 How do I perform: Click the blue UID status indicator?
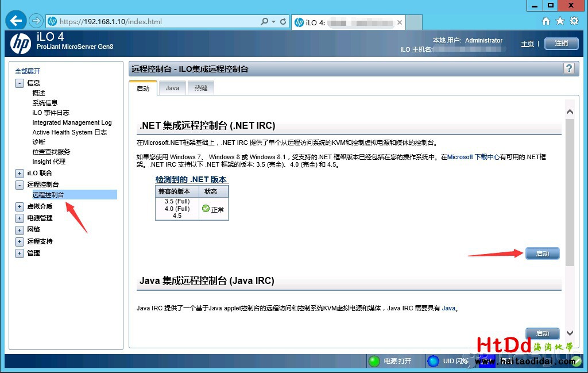(x=433, y=361)
